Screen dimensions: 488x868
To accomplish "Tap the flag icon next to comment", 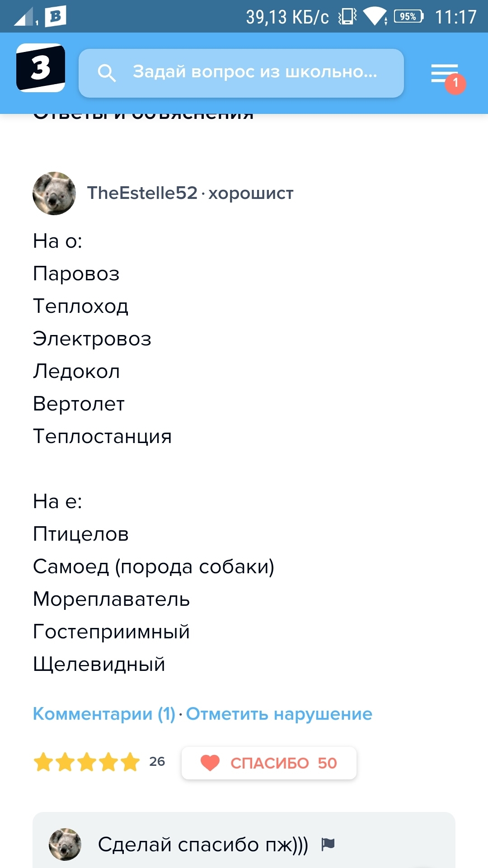I will tap(328, 844).
